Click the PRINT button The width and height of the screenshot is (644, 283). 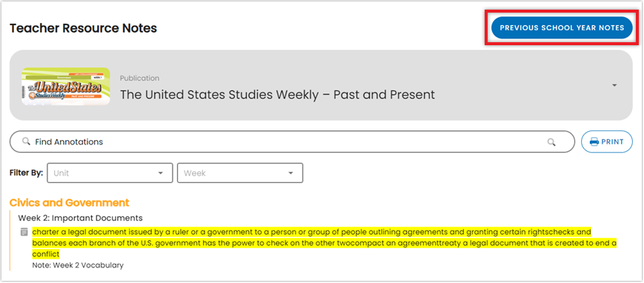click(x=607, y=141)
